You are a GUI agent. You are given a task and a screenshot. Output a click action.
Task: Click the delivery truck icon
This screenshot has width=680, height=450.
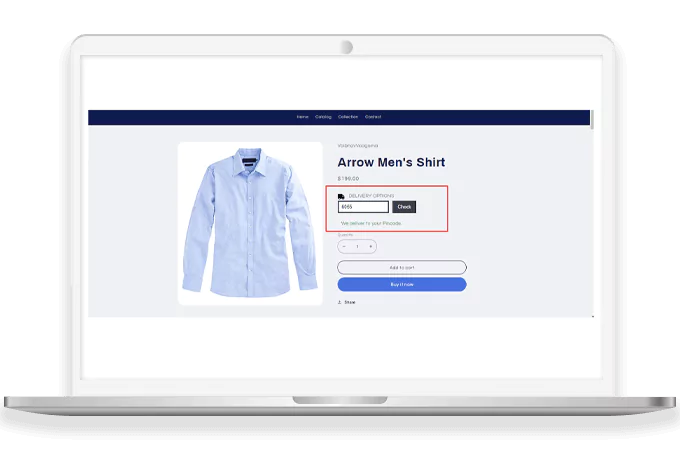[341, 196]
